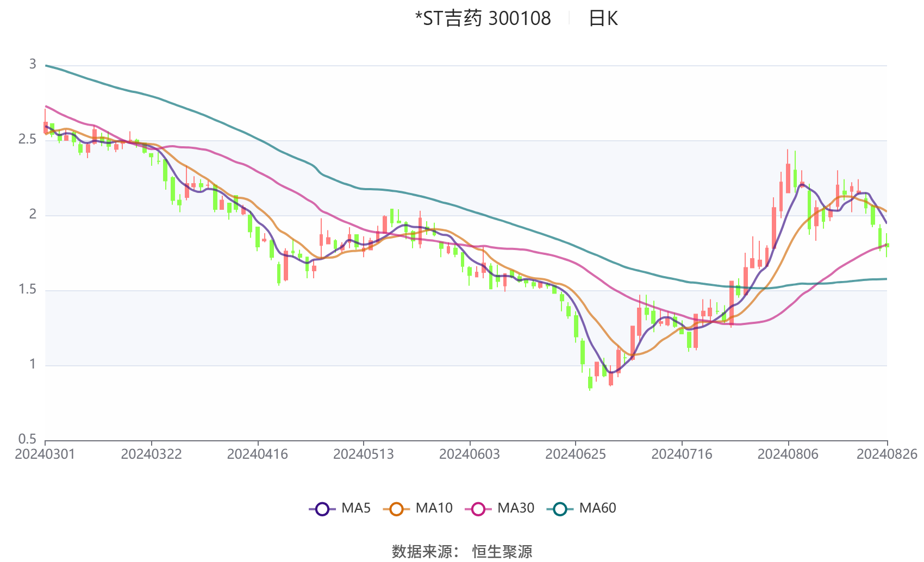The image size is (924, 562).
Task: Click the 1.5 value on the y-axis
Action: 27,290
